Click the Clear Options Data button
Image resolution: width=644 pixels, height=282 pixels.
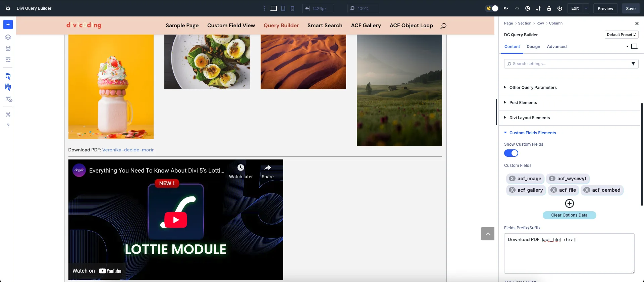coord(569,215)
